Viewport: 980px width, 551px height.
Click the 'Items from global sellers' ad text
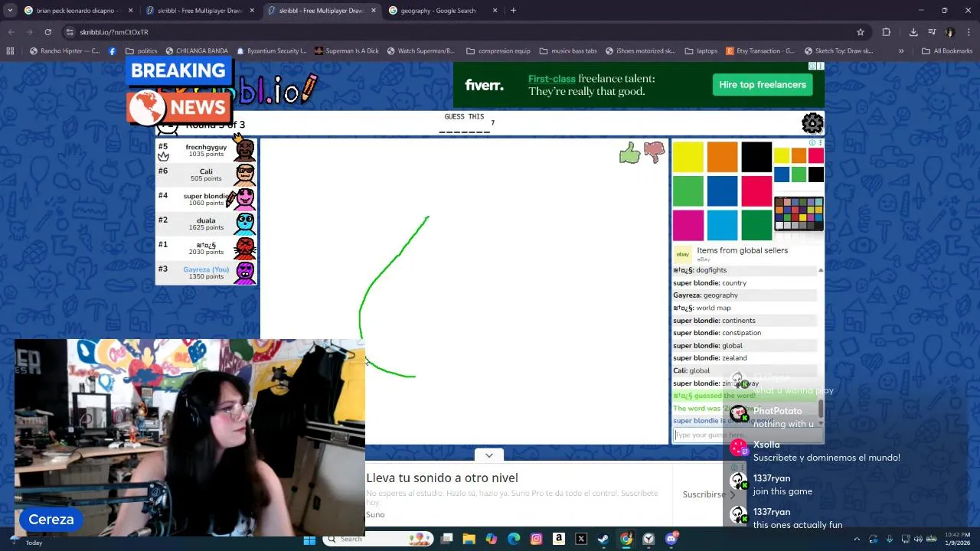742,250
